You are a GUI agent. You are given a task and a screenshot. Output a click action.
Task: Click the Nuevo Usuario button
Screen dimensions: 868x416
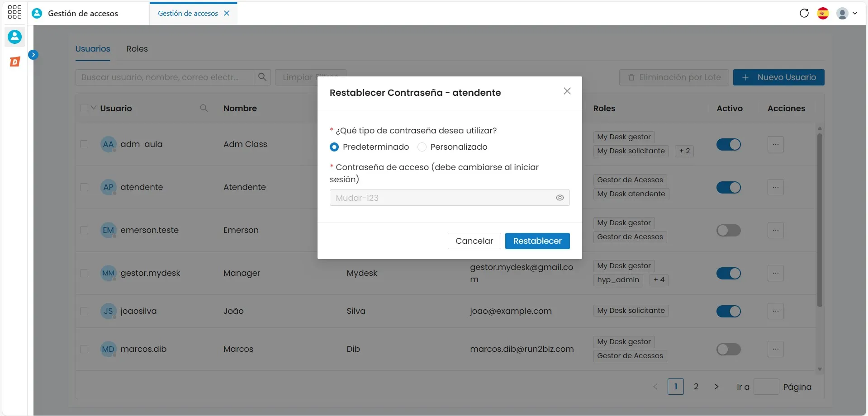[778, 77]
